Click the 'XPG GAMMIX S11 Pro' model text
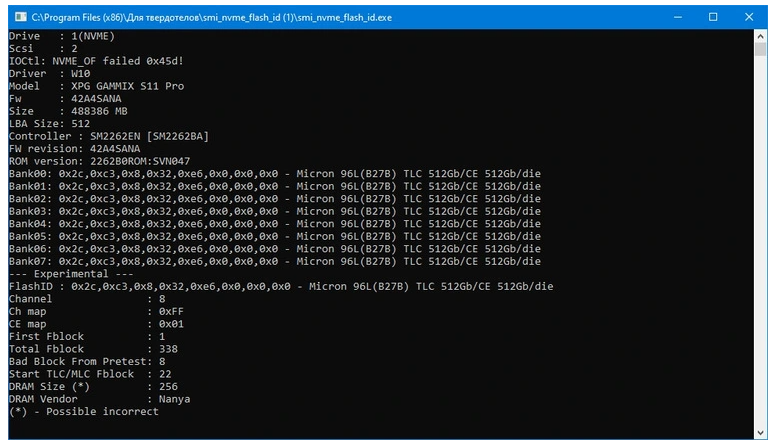 coord(128,86)
